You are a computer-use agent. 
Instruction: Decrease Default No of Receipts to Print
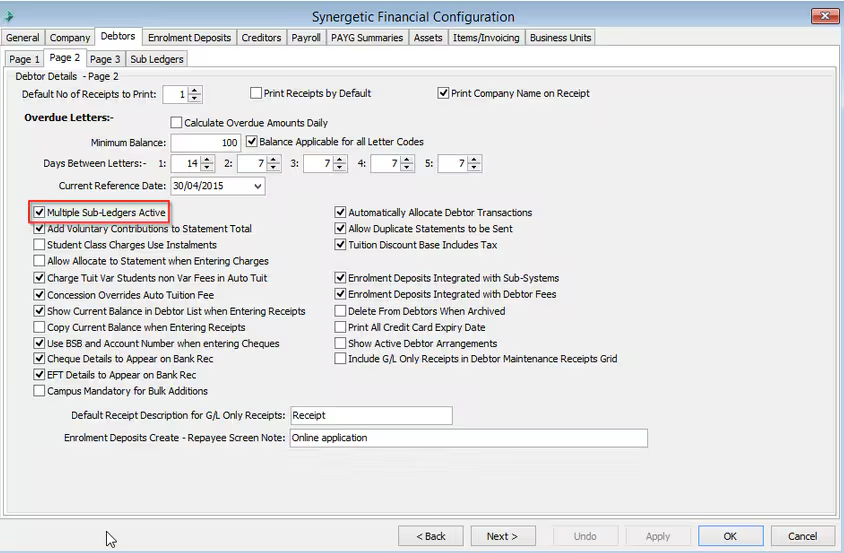click(195, 99)
